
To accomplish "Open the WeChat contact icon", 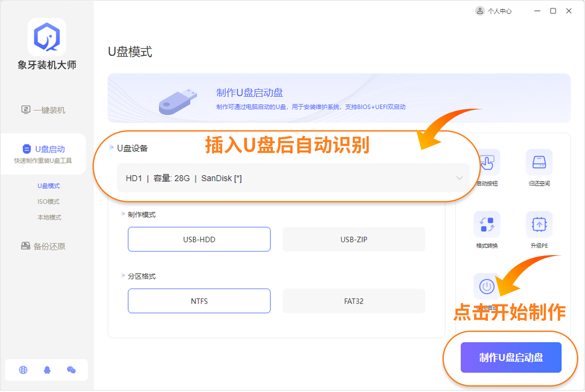I will (x=71, y=370).
